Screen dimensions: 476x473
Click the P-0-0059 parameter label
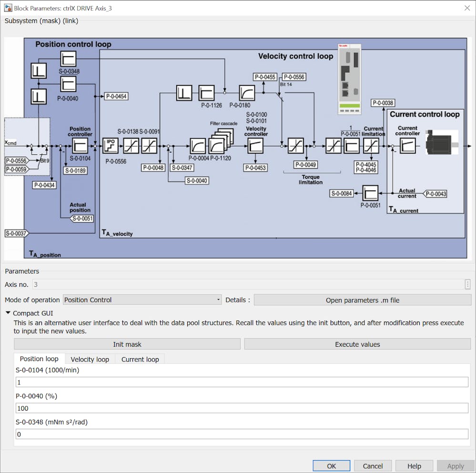pos(17,169)
